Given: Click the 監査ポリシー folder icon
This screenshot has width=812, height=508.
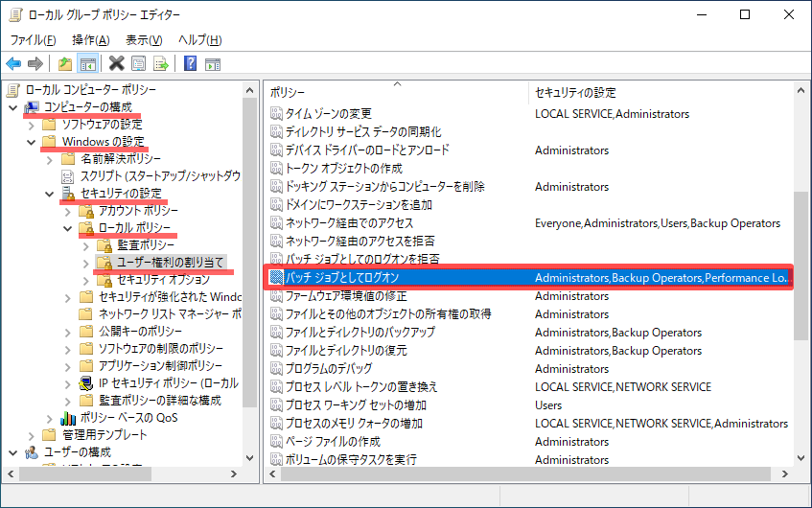Looking at the screenshot, I should 104,245.
